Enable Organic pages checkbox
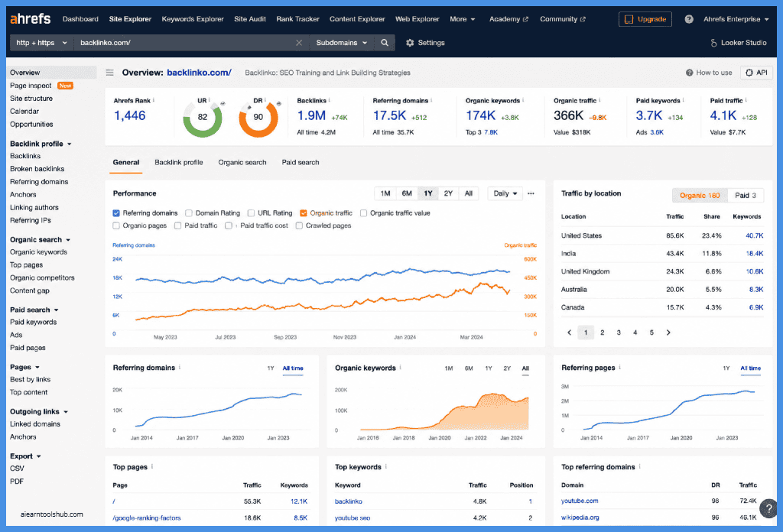783x532 pixels. coord(116,225)
